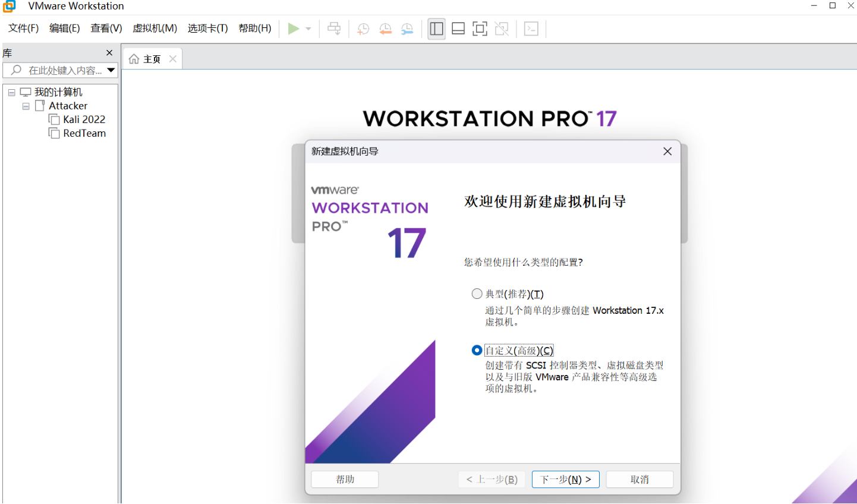Open the 选项卡(T) menu
This screenshot has width=857, height=504.
click(207, 29)
